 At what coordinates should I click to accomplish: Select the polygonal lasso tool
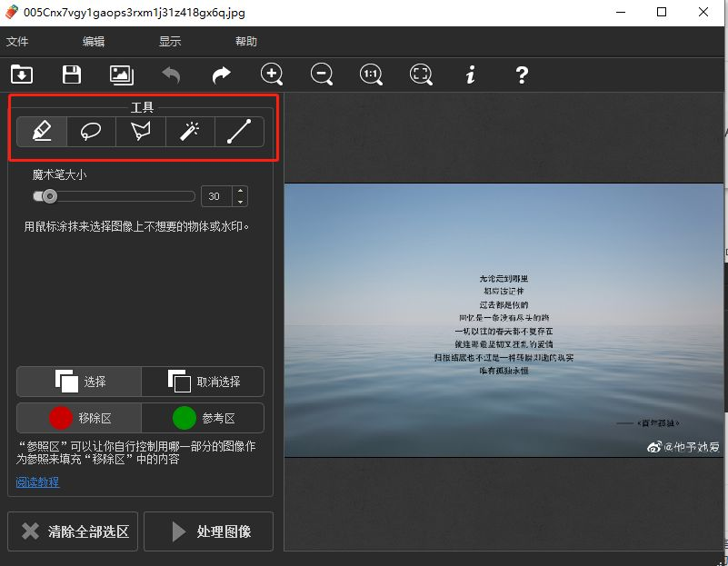(140, 132)
